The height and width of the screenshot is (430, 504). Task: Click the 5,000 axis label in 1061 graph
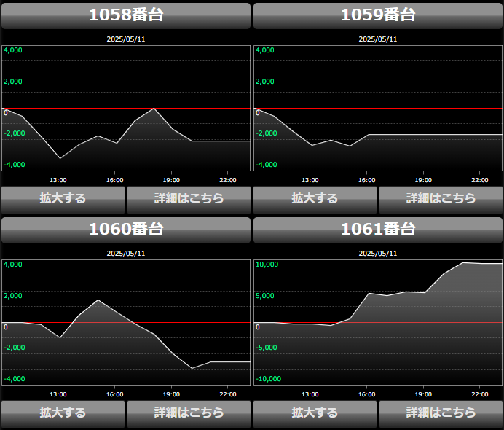coord(265,296)
